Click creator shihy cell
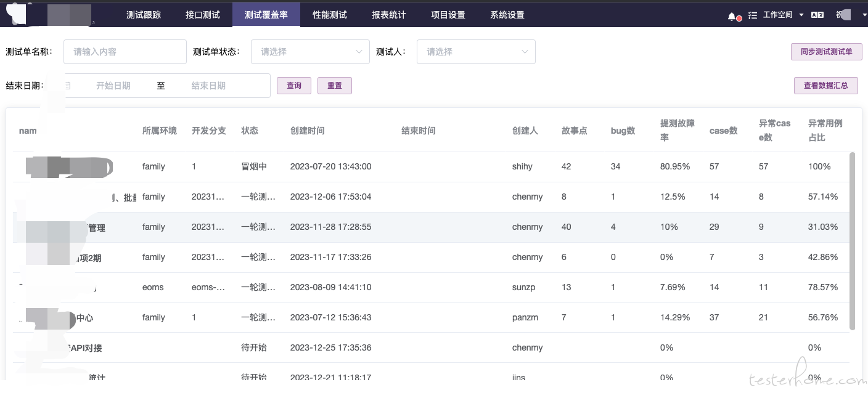 click(x=522, y=166)
